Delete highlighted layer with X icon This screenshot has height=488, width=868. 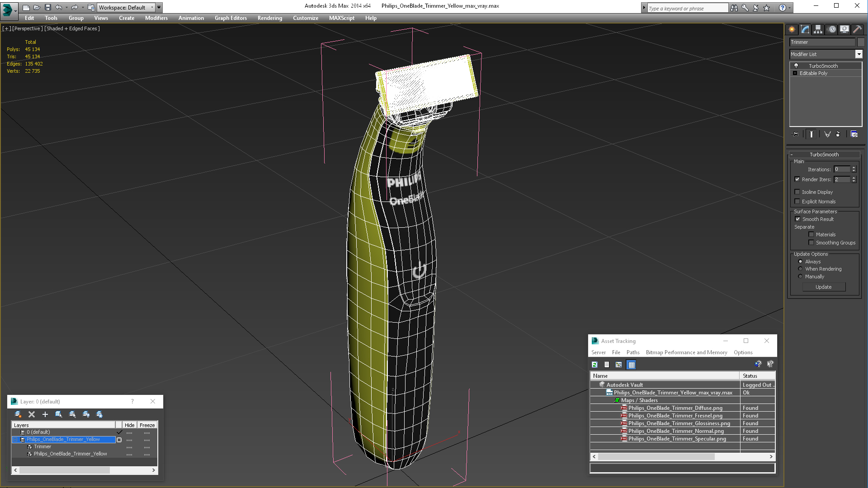[32, 414]
